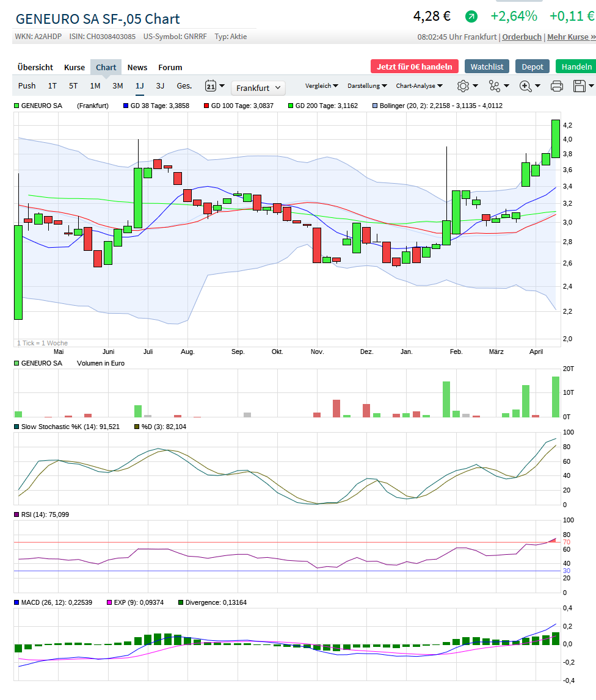596x700 pixels.
Task: Click the Volumen in Euro label
Action: (x=101, y=363)
